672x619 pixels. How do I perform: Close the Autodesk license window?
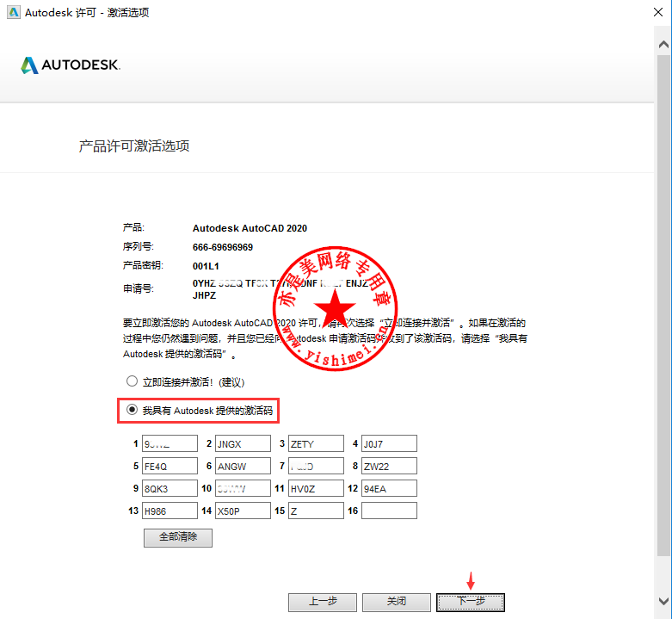coord(658,12)
